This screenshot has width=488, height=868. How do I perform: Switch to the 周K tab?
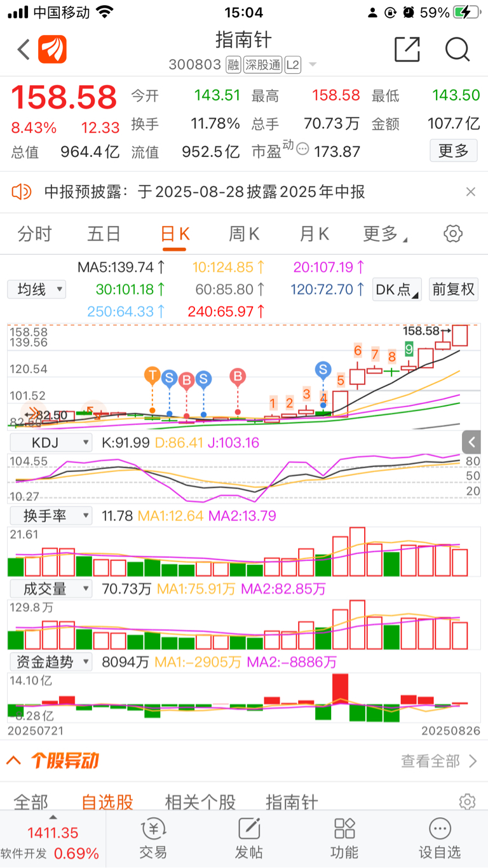(244, 234)
